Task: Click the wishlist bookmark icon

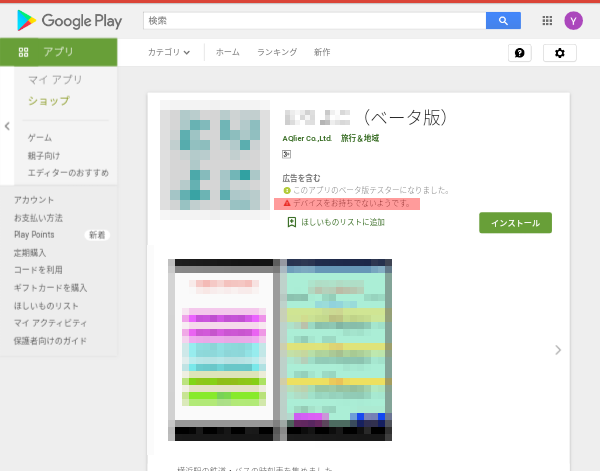Action: (x=291, y=222)
